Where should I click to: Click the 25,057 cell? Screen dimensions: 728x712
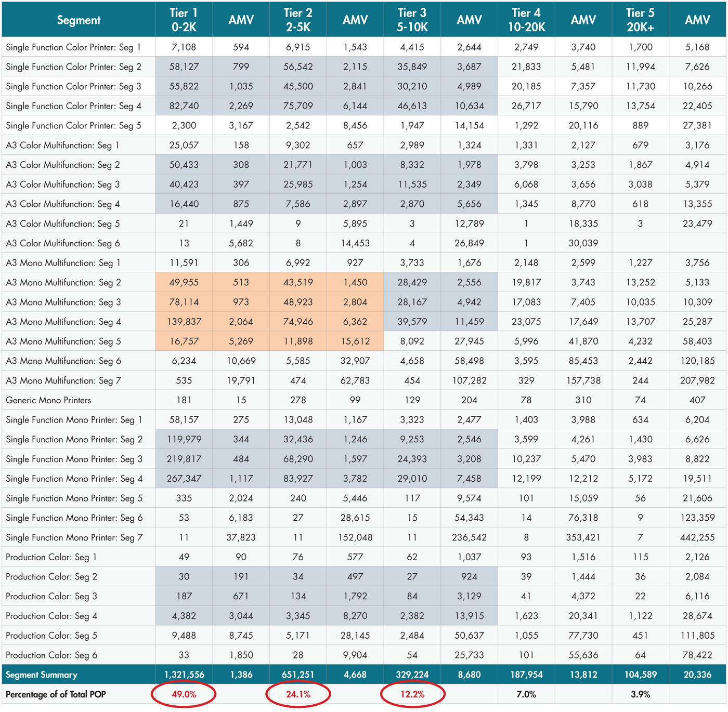tap(184, 146)
